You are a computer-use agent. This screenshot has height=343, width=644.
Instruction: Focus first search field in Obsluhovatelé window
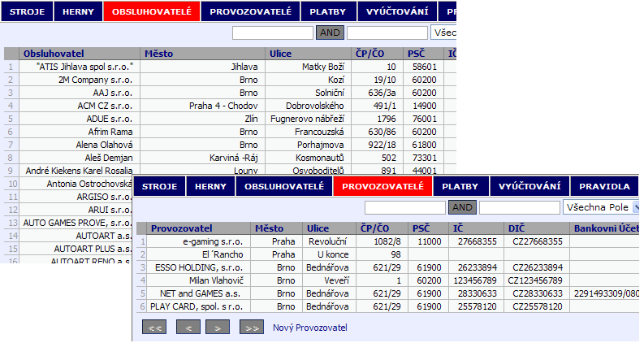coord(273,33)
